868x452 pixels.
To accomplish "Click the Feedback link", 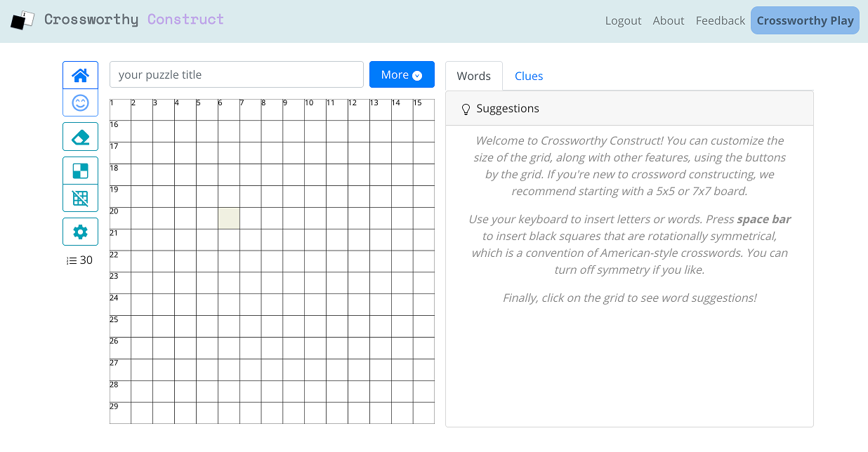I will 720,20.
